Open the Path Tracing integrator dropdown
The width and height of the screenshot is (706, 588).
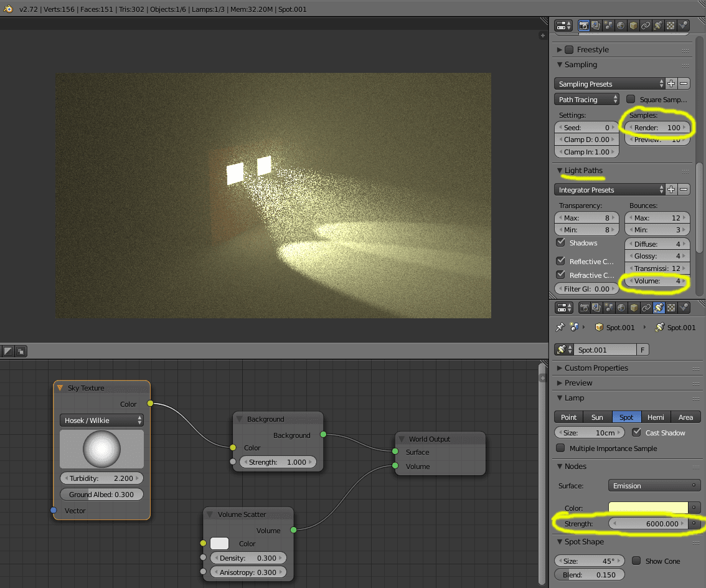(x=586, y=99)
